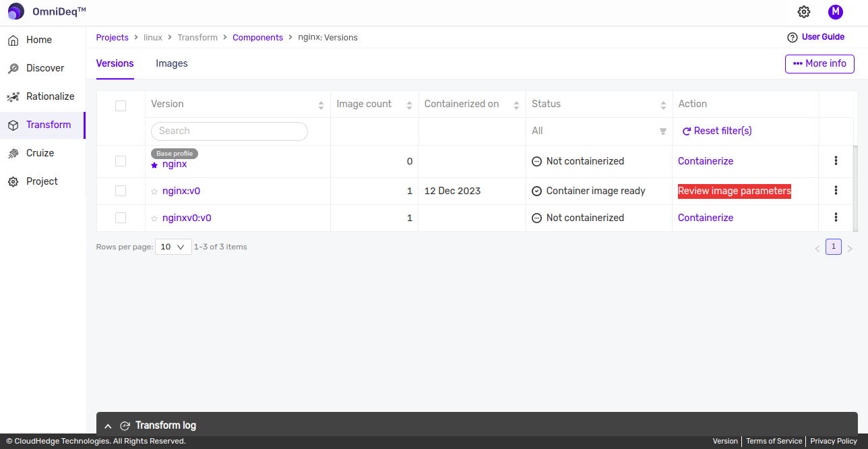Screen dimensions: 868x449
Task: Open the nginxv0:v0 version link
Action: pos(187,218)
